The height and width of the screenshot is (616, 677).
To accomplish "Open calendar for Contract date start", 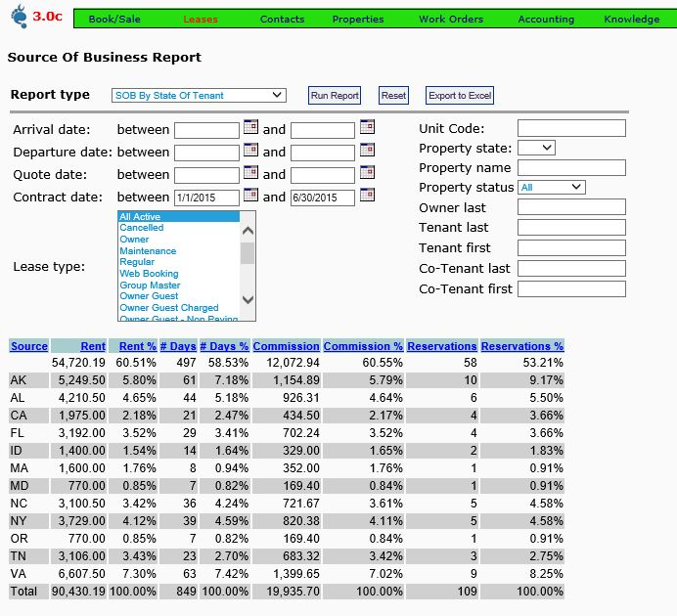I will click(250, 195).
